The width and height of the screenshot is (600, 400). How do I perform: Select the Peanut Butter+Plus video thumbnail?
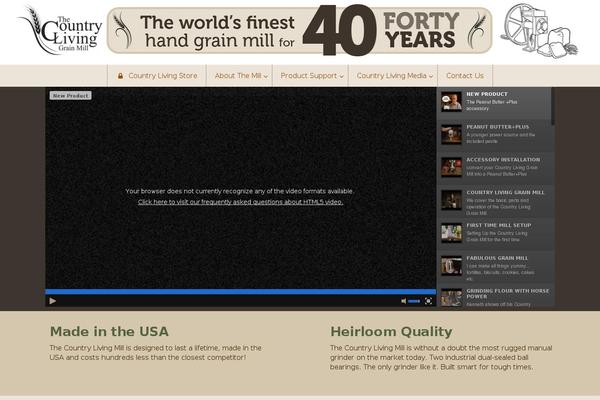tap(452, 134)
